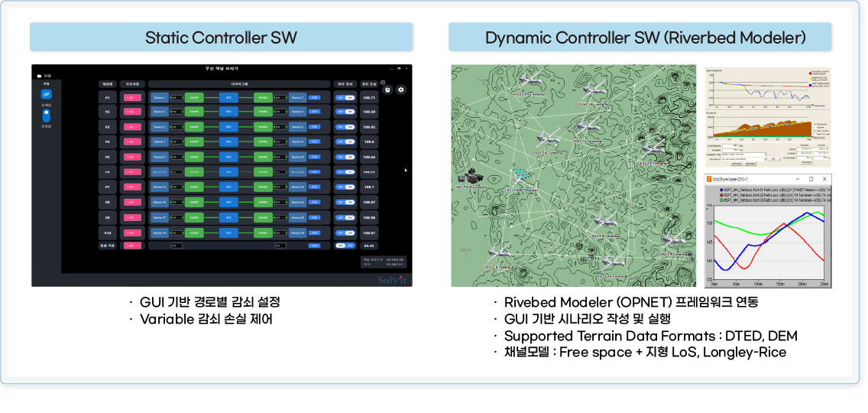The height and width of the screenshot is (413, 868).
Task: Open the 1.4G profile dropdown in row #9
Action: coord(132,218)
